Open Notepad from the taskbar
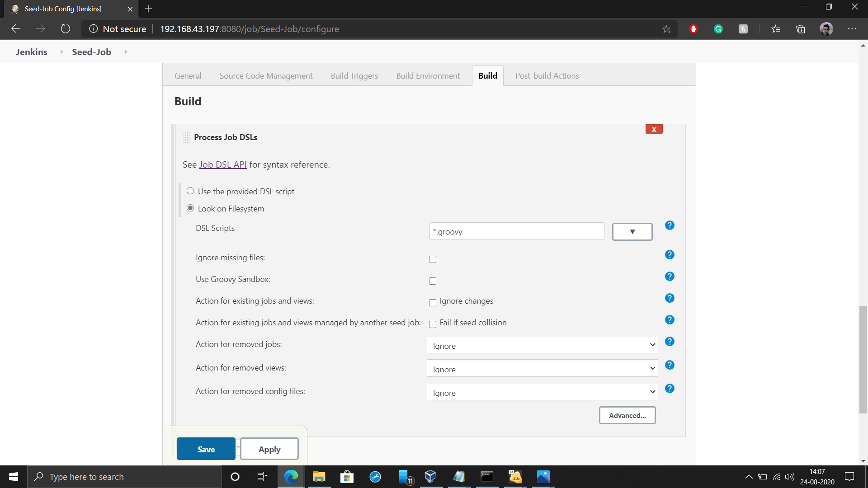The width and height of the screenshot is (868, 488). [459, 476]
